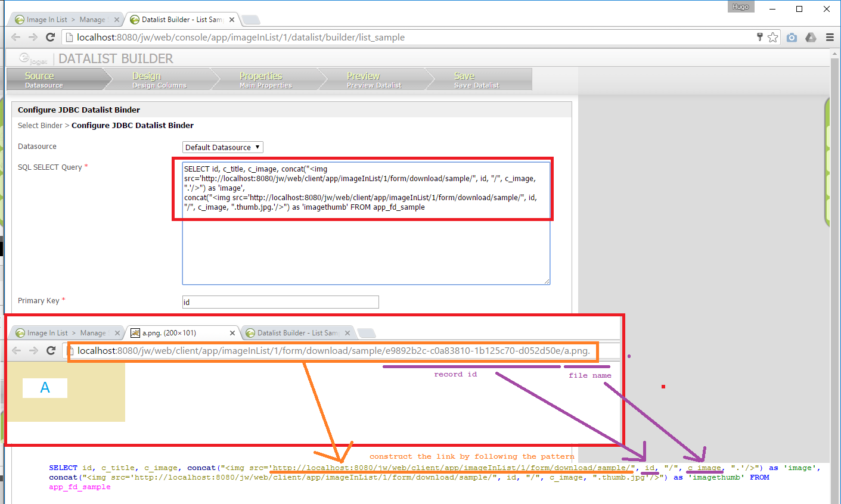This screenshot has height=504, width=841.
Task: Open the Default Datasource dropdown
Action: click(x=222, y=147)
